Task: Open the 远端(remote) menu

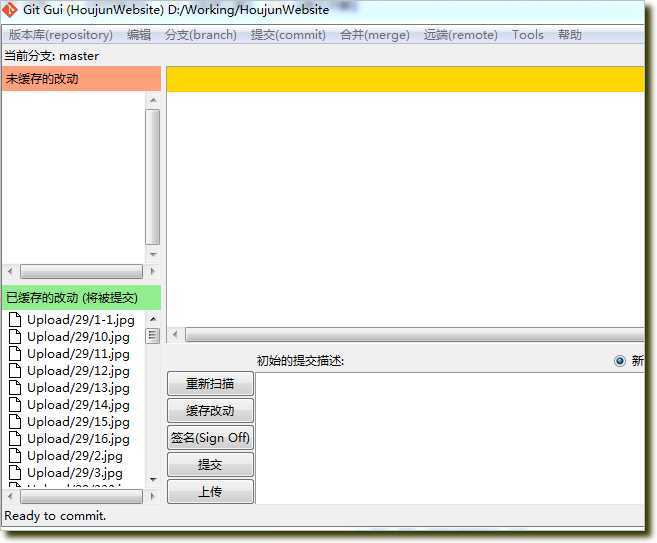Action: 460,35
